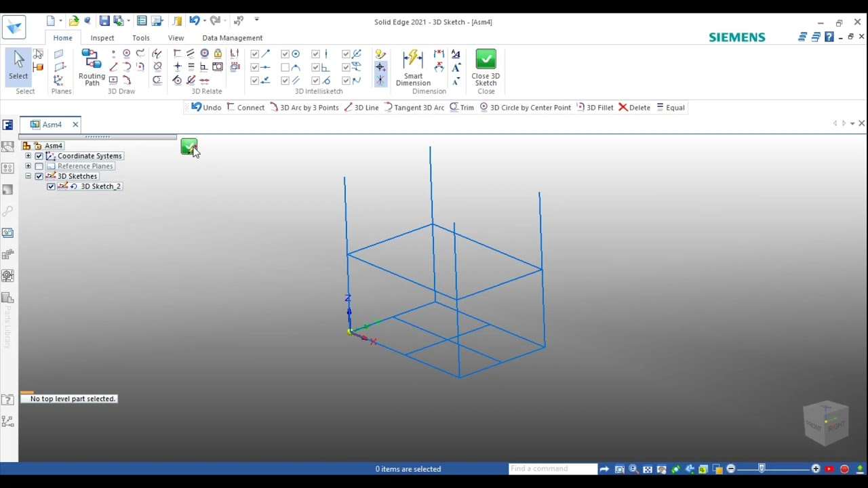The width and height of the screenshot is (868, 488).
Task: Switch to the View ribbon tab
Action: (x=176, y=38)
